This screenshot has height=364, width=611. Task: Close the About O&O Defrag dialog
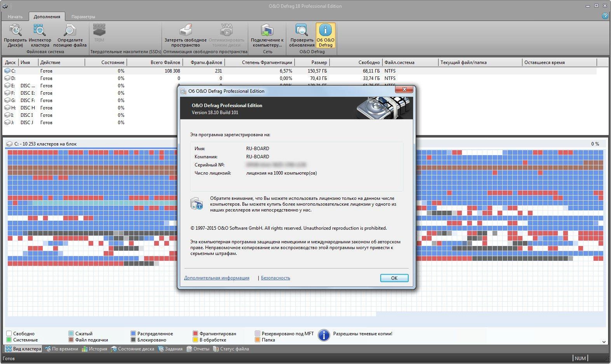[404, 89]
